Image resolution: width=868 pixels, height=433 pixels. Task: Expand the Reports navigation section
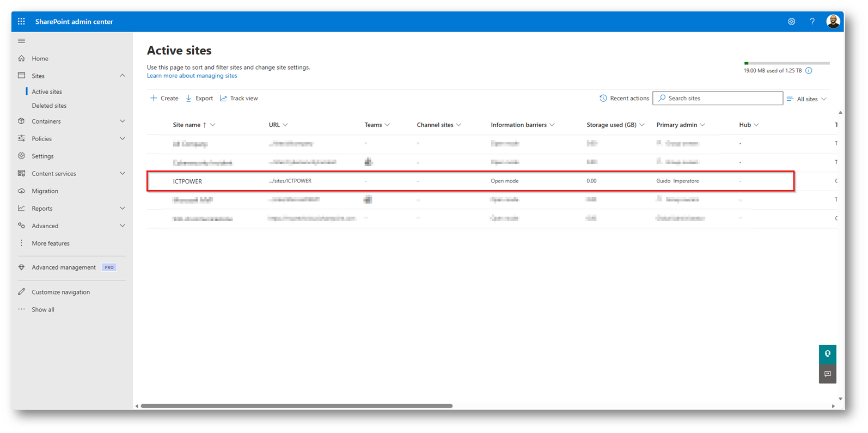tap(122, 209)
